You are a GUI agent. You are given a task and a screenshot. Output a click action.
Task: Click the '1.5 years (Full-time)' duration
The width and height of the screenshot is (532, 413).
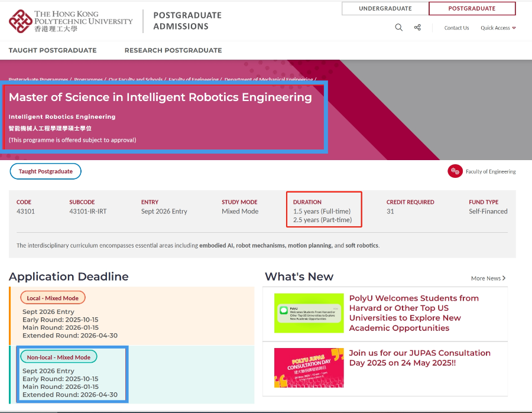(x=322, y=212)
